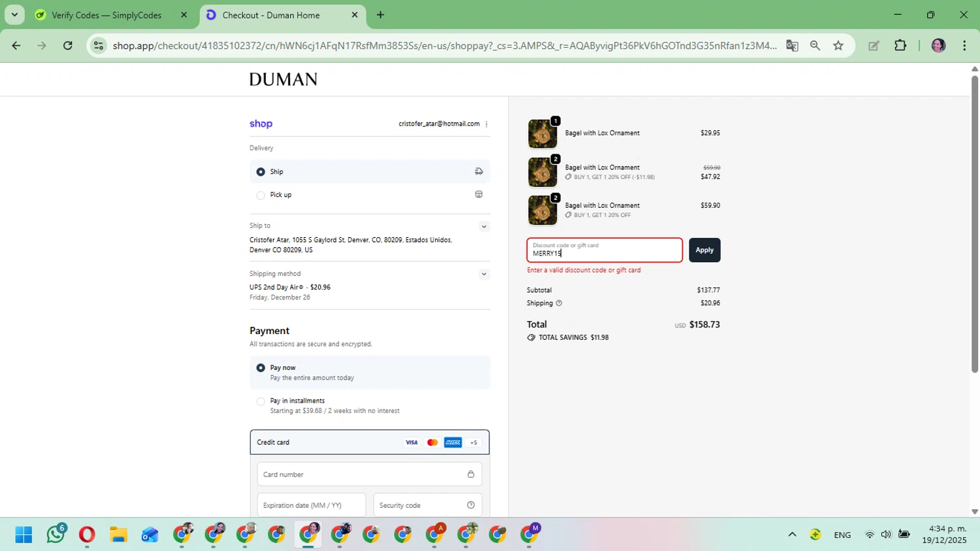The width and height of the screenshot is (980, 551).
Task: Expand the Shipping method section
Action: pos(484,275)
